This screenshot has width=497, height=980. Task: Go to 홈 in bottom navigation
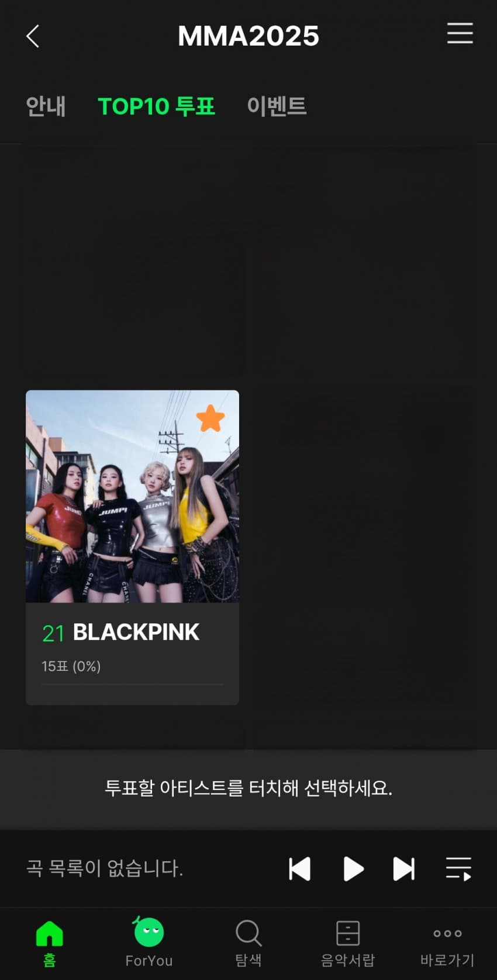coord(50,943)
